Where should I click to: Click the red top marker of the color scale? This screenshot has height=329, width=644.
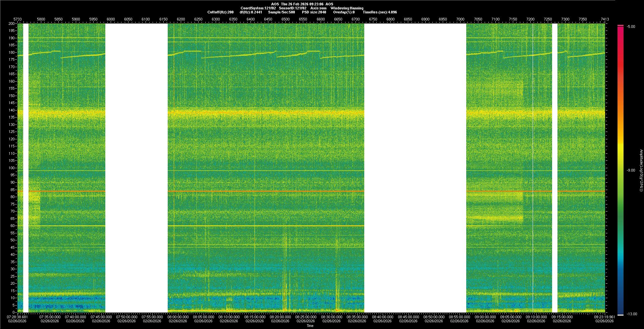(621, 26)
